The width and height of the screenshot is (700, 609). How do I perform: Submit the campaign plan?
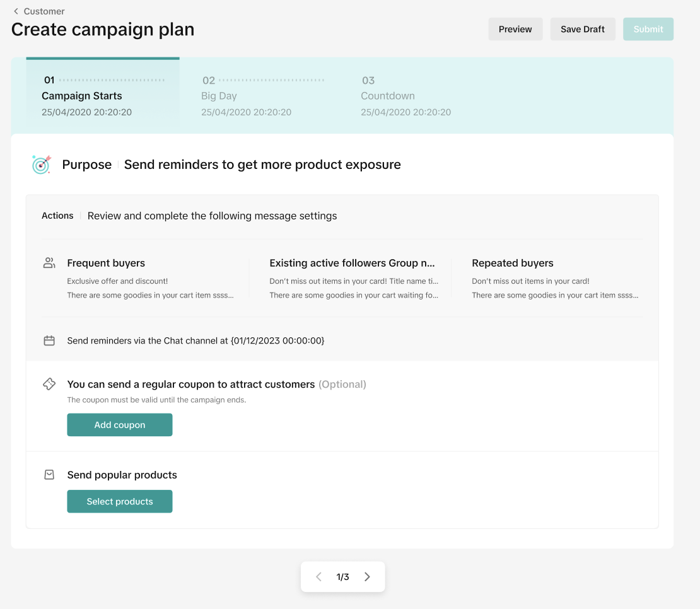[x=648, y=29]
